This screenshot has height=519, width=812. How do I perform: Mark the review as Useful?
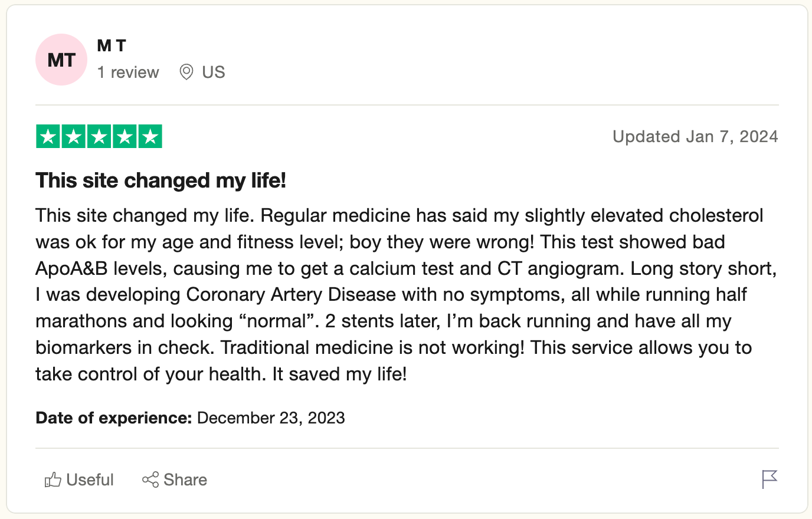click(90, 479)
